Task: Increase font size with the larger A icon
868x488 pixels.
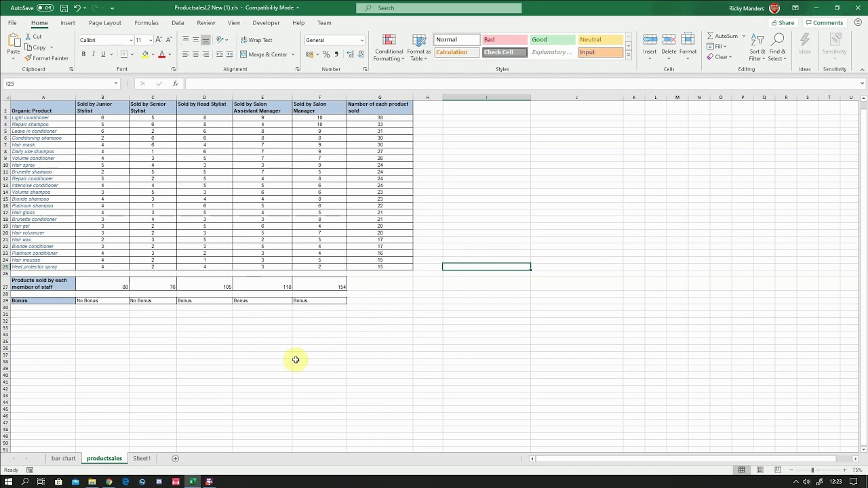Action: (159, 40)
